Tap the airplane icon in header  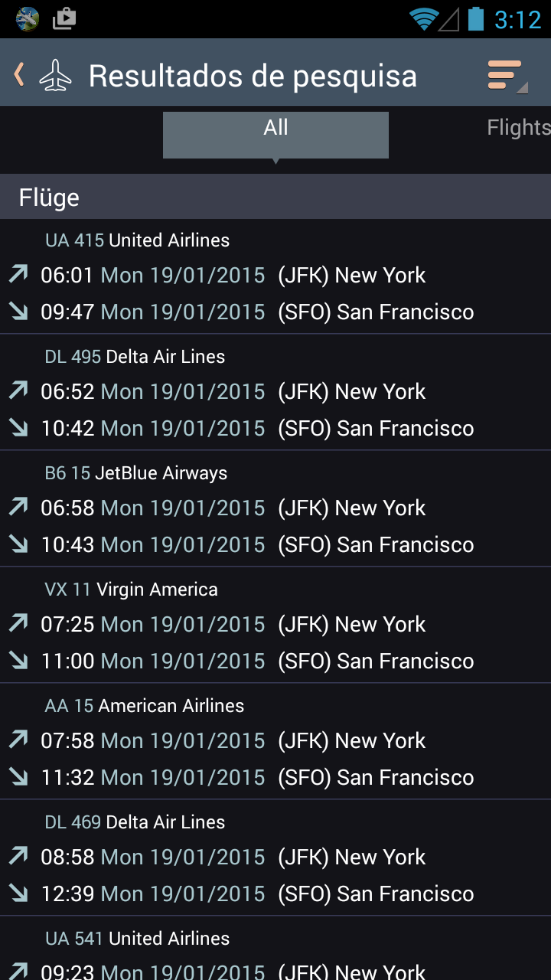click(55, 75)
